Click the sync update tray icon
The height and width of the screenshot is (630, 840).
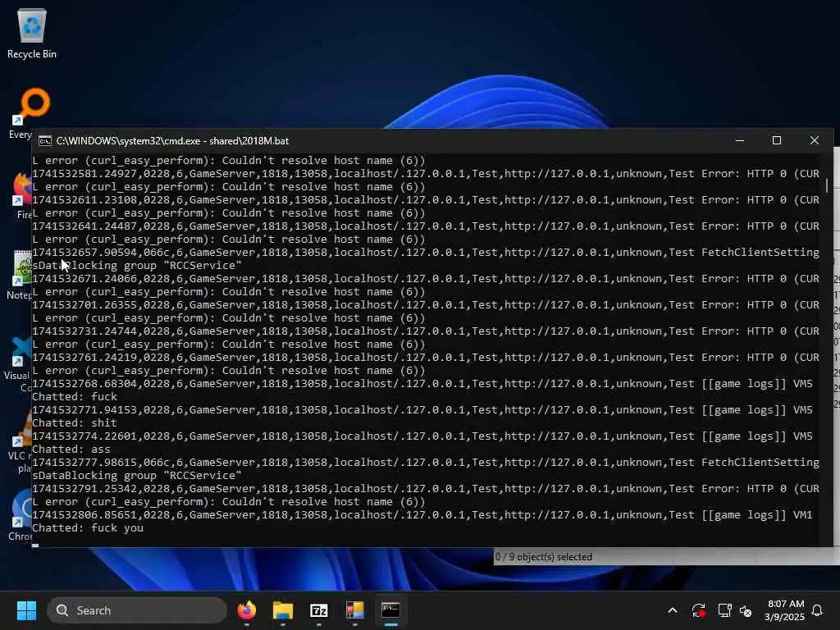point(699,610)
